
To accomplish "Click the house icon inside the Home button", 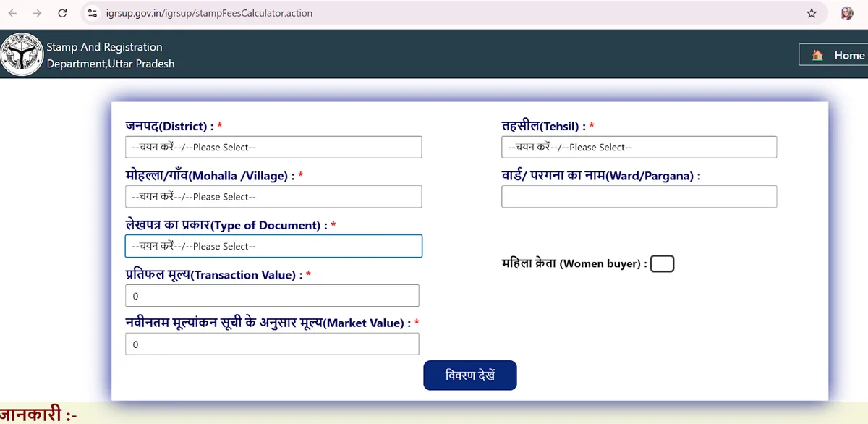I will [x=817, y=54].
